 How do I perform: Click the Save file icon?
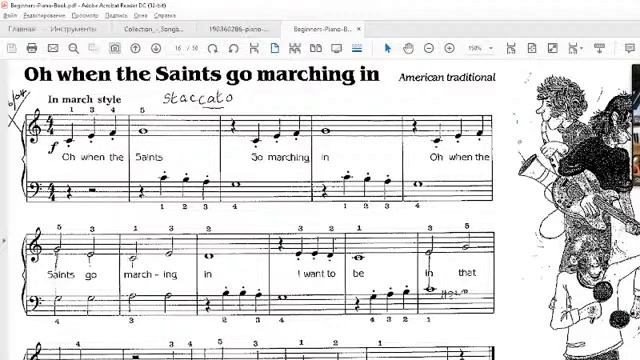[12, 48]
